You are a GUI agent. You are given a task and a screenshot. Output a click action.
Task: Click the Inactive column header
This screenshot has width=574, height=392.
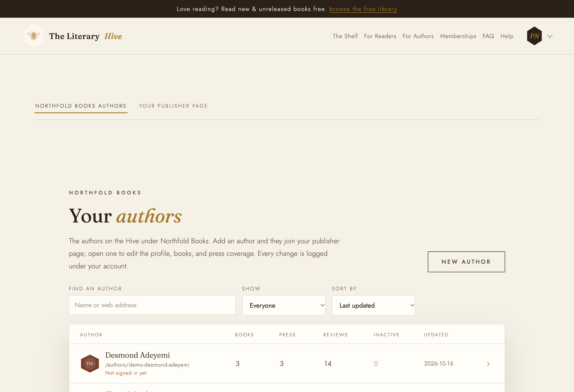coord(386,335)
